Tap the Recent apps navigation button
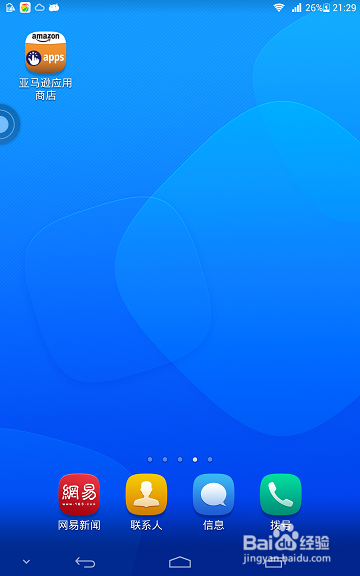 (x=274, y=562)
